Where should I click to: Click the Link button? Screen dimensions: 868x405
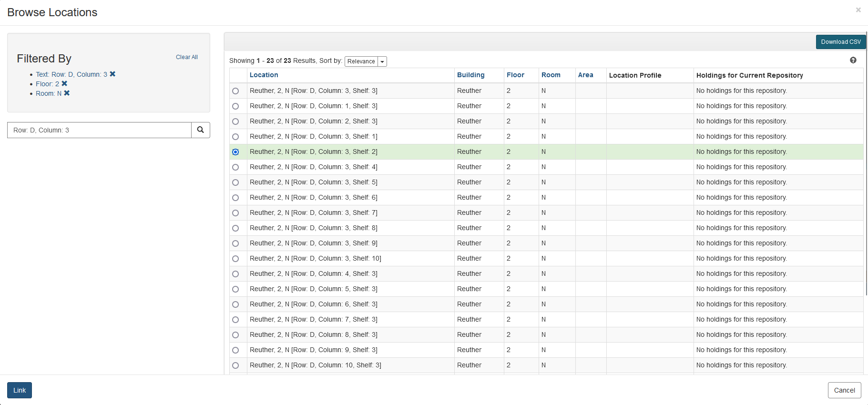coord(20,390)
